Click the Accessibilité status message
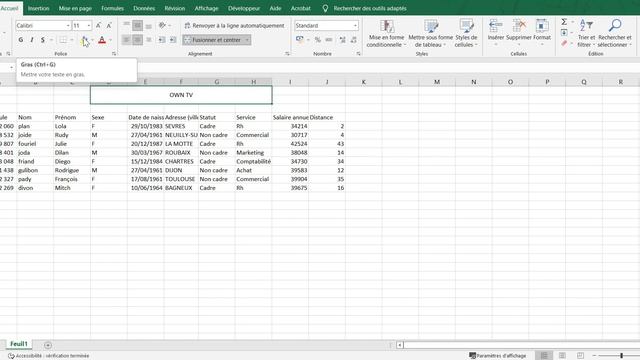Image resolution: width=640 pixels, height=360 pixels. pos(49,356)
